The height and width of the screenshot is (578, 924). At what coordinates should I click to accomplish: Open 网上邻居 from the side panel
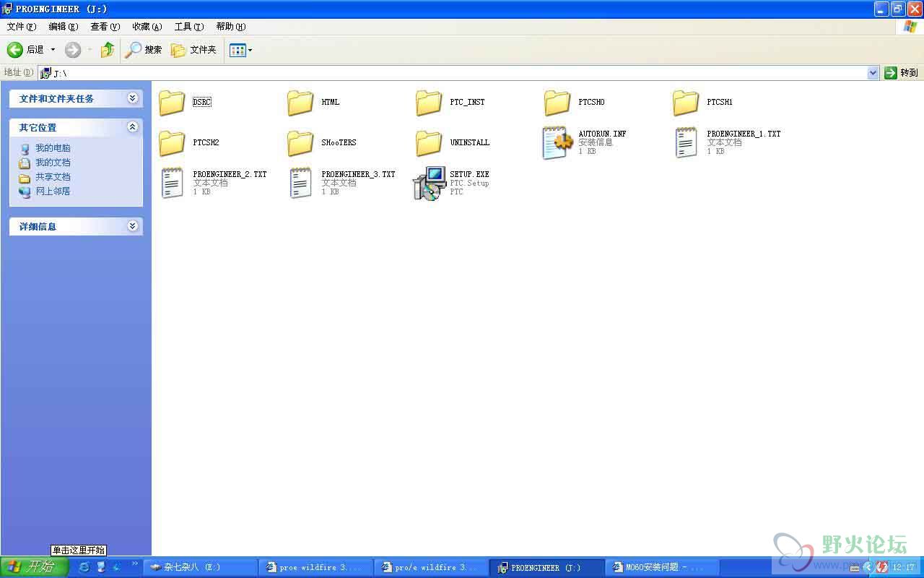45,191
